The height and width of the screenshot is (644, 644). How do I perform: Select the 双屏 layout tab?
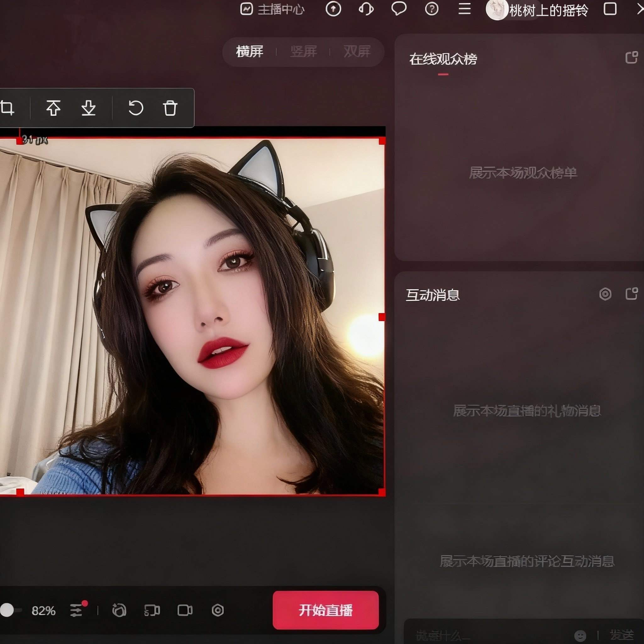click(357, 52)
